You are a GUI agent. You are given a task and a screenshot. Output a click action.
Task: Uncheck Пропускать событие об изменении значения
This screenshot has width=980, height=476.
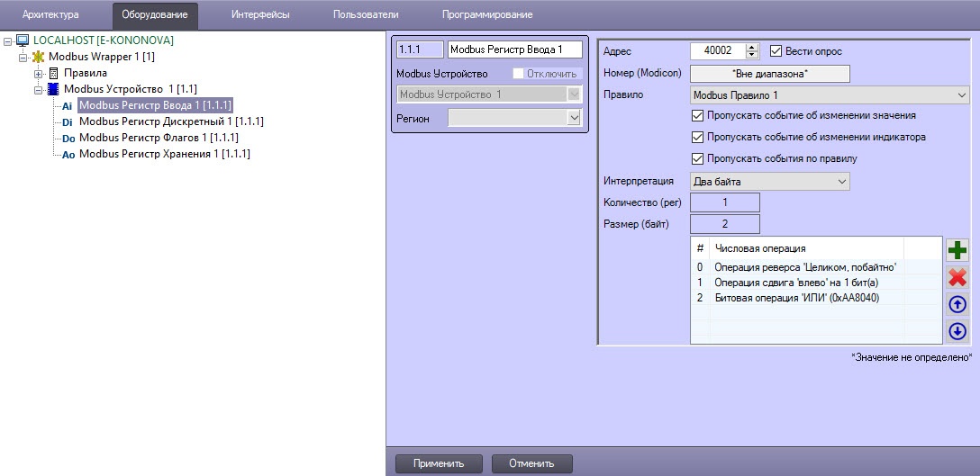(x=697, y=115)
